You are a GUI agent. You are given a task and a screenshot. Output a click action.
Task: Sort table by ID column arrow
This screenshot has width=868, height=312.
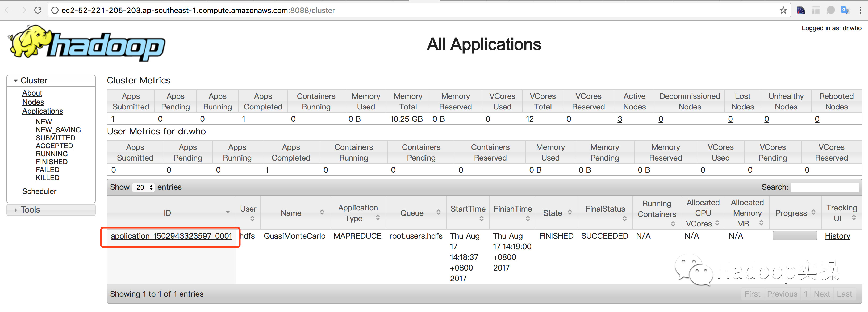(x=228, y=212)
